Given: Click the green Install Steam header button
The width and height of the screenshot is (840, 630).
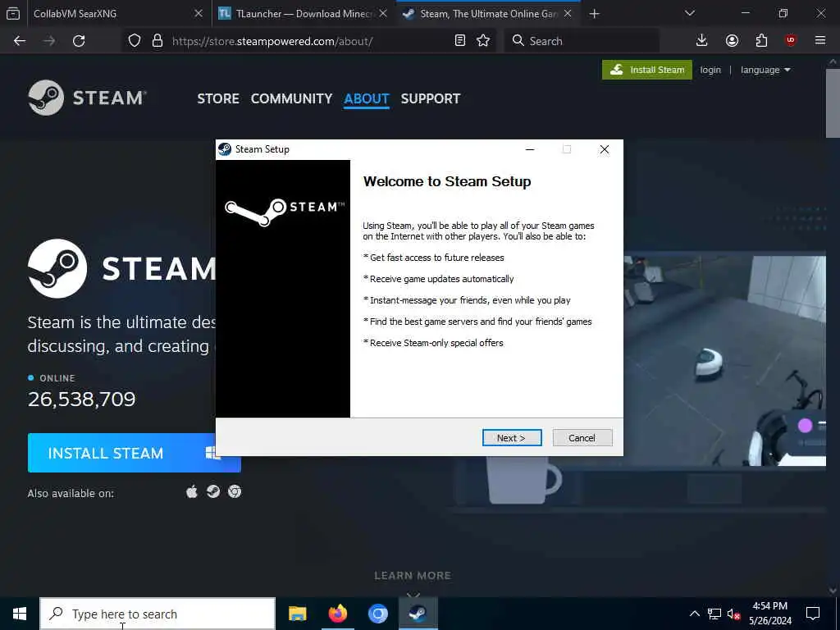Looking at the screenshot, I should point(646,70).
